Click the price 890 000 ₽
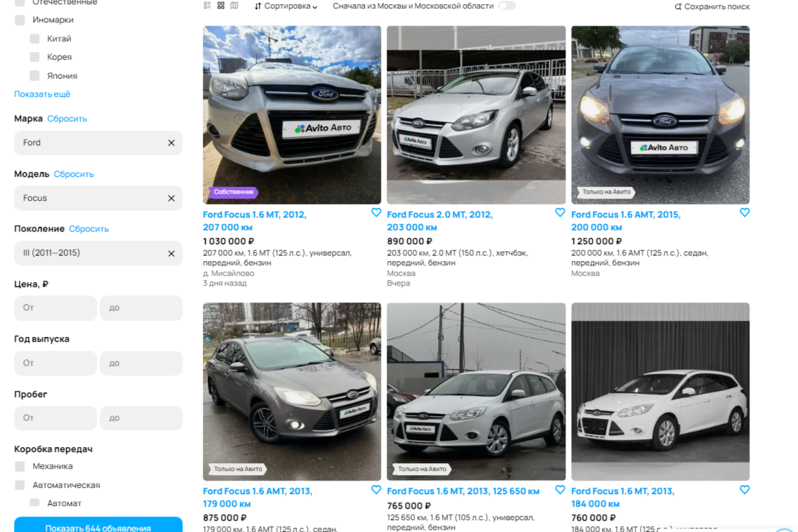The height and width of the screenshot is (532, 798). point(410,241)
